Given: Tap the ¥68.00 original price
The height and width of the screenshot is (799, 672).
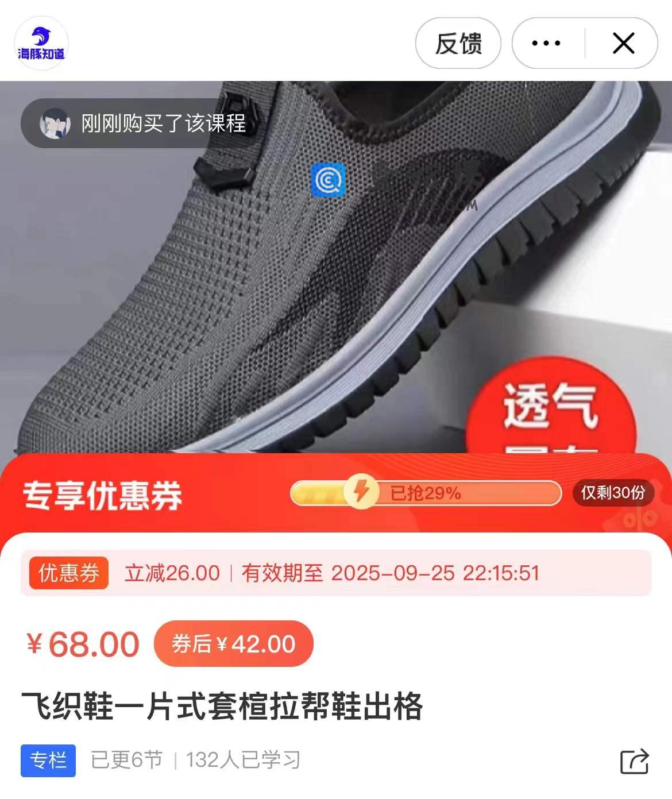Looking at the screenshot, I should [83, 644].
